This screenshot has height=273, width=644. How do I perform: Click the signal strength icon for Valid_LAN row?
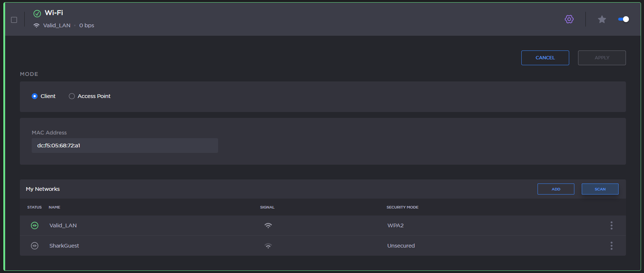point(268,225)
